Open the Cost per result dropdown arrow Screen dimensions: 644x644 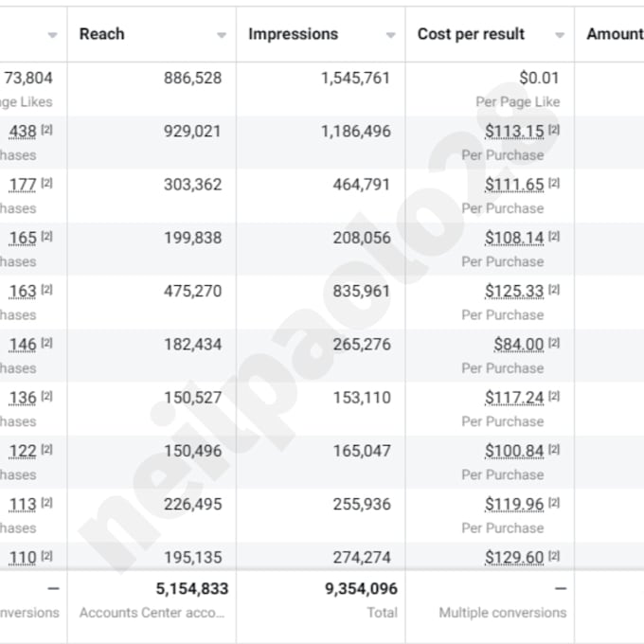(x=560, y=35)
